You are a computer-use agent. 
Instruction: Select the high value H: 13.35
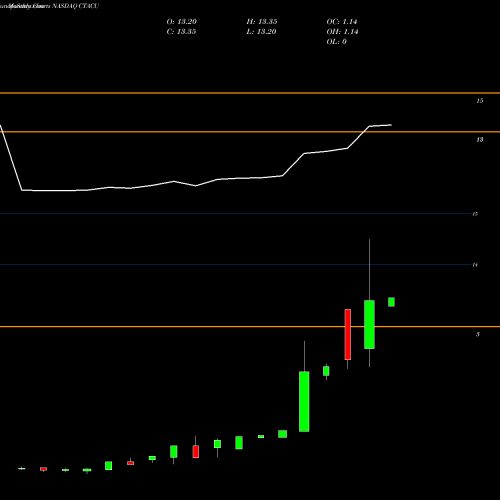pyautogui.click(x=262, y=22)
